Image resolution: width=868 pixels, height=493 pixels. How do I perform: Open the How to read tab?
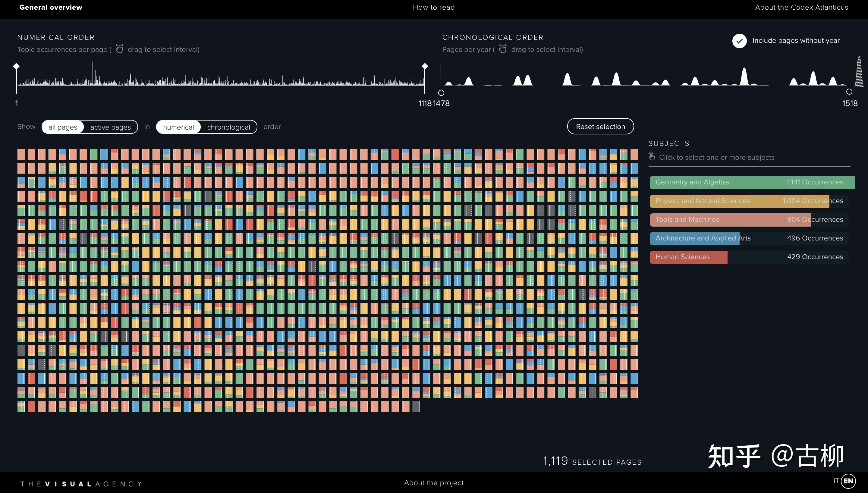click(x=434, y=8)
